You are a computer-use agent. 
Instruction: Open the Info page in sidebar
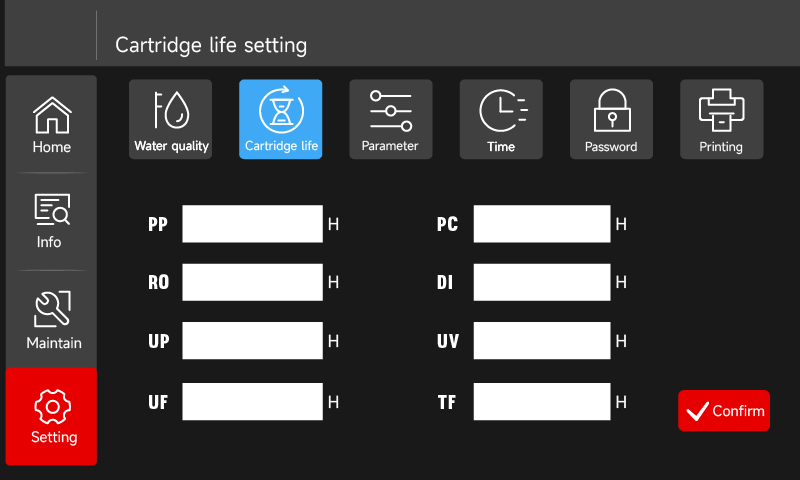52,221
